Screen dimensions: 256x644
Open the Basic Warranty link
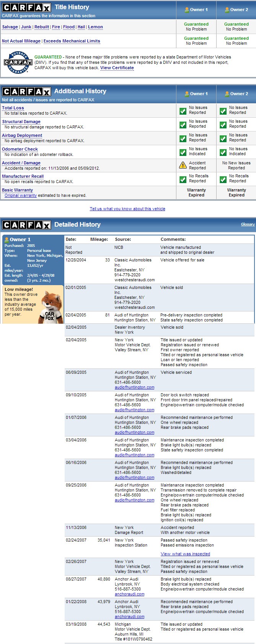pos(18,190)
